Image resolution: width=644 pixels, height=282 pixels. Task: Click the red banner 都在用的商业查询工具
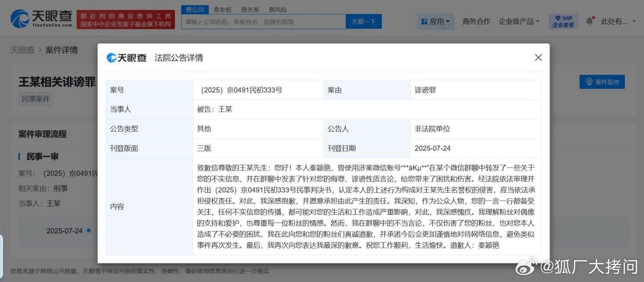125,19
